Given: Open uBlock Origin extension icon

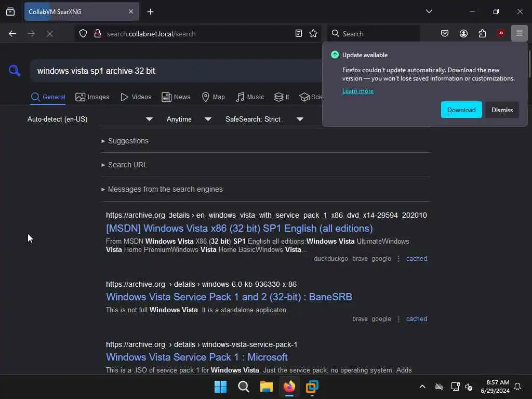Looking at the screenshot, I should (501, 33).
